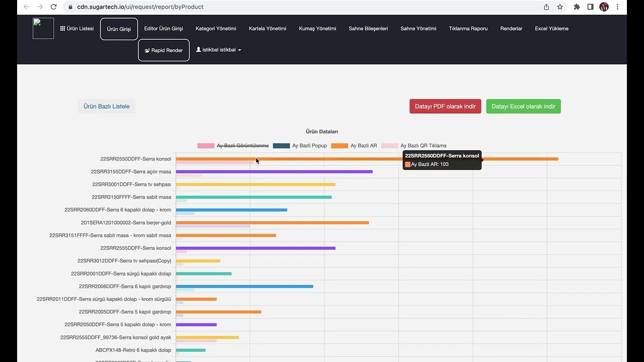This screenshot has width=644, height=362.
Task: Click the share icon in address bar
Action: pos(546,7)
